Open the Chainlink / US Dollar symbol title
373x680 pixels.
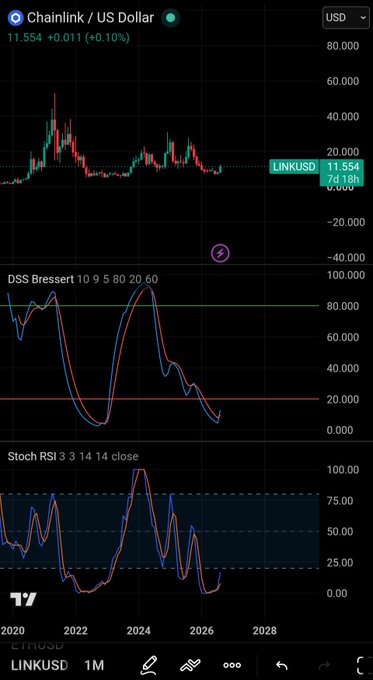(90, 18)
